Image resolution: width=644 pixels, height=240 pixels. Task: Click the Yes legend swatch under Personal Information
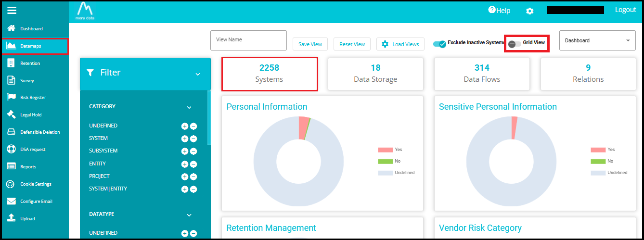385,150
